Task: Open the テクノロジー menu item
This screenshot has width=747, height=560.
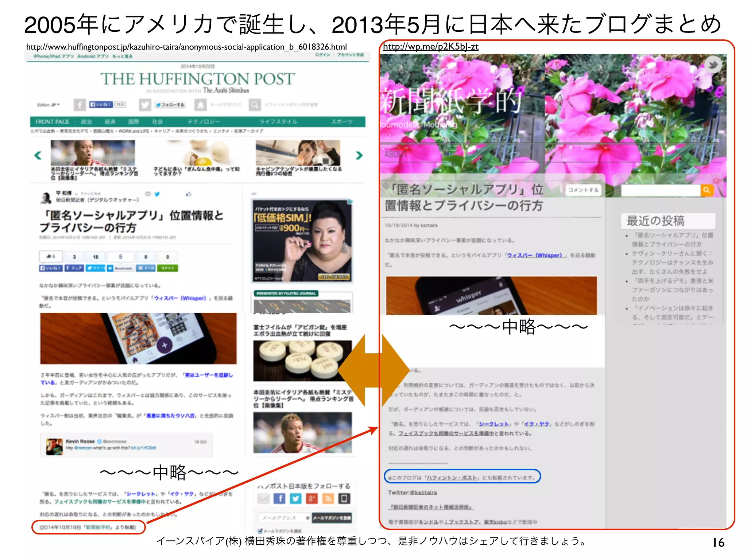Action: point(204,122)
